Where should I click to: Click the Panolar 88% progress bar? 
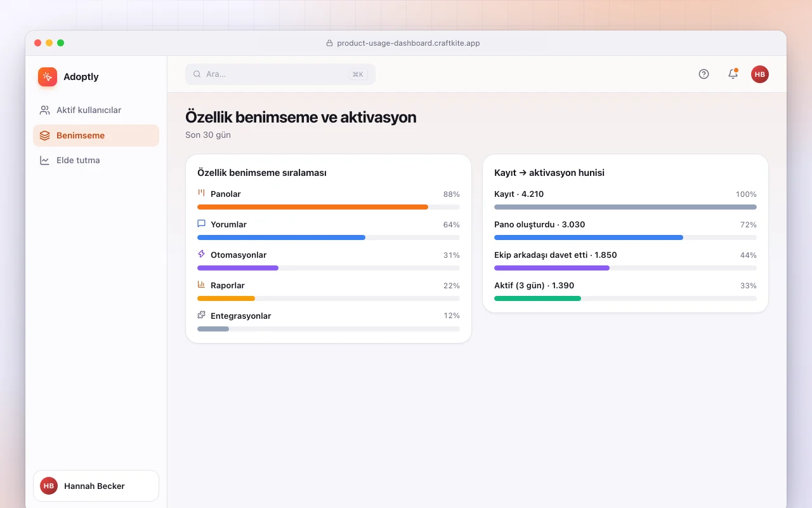(329, 207)
